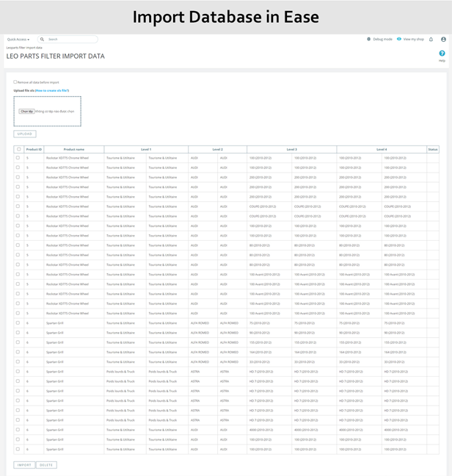Open the user profile avatar
Screen dimensions: 452x476
point(443,39)
